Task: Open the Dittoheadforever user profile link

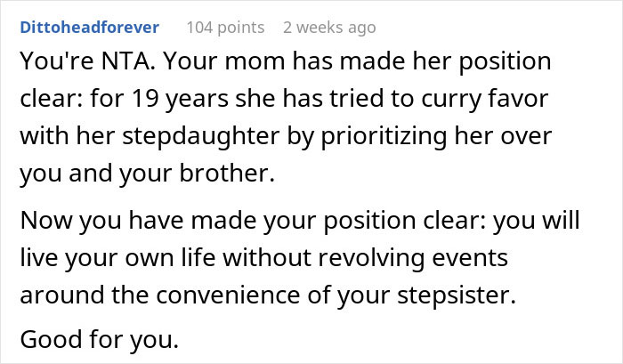Action: click(88, 28)
